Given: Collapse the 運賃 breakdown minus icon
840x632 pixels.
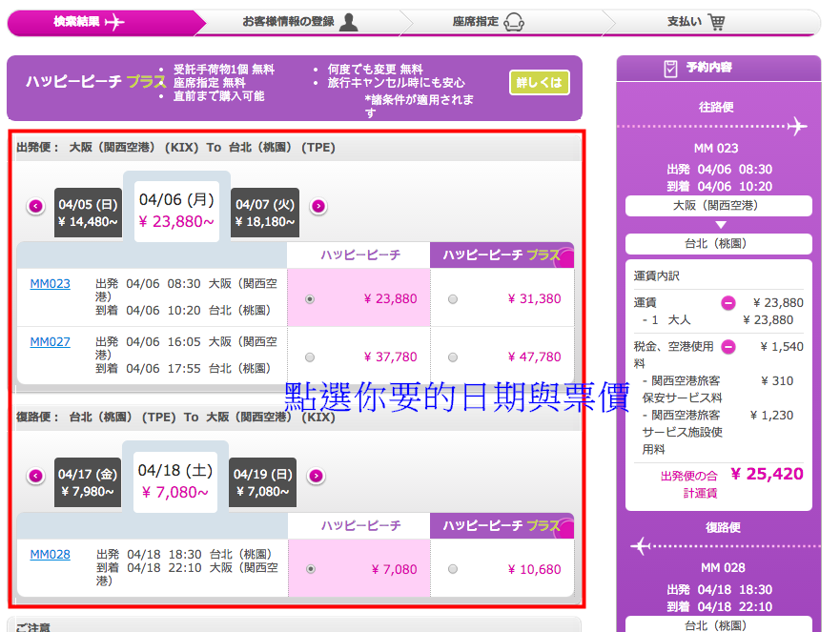Looking at the screenshot, I should point(728,303).
